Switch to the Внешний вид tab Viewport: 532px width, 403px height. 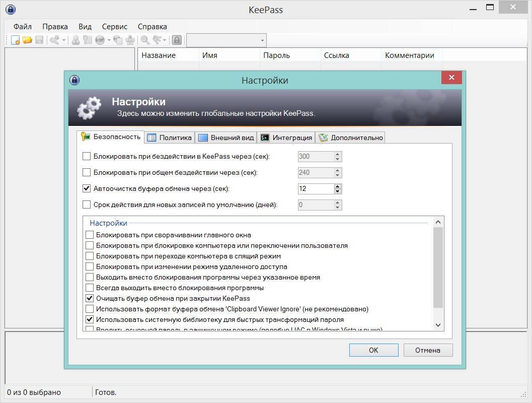[226, 138]
